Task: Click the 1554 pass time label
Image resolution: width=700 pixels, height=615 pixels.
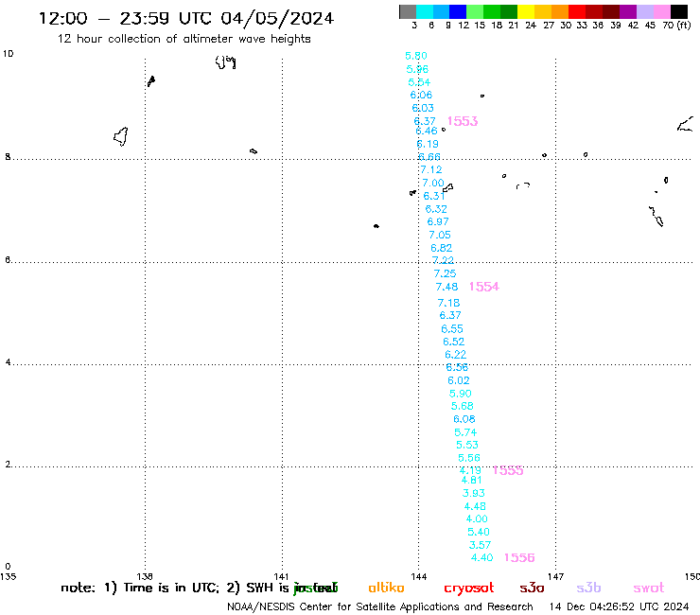Action: 484,287
